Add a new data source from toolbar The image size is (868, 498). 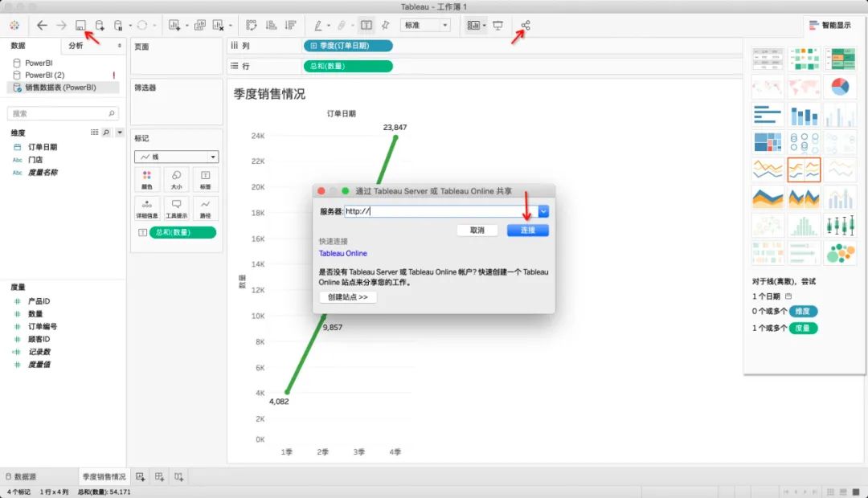tap(100, 26)
